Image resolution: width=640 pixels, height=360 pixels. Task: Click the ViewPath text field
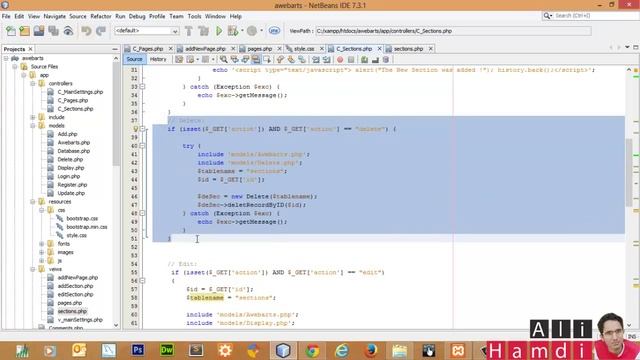click(453, 31)
